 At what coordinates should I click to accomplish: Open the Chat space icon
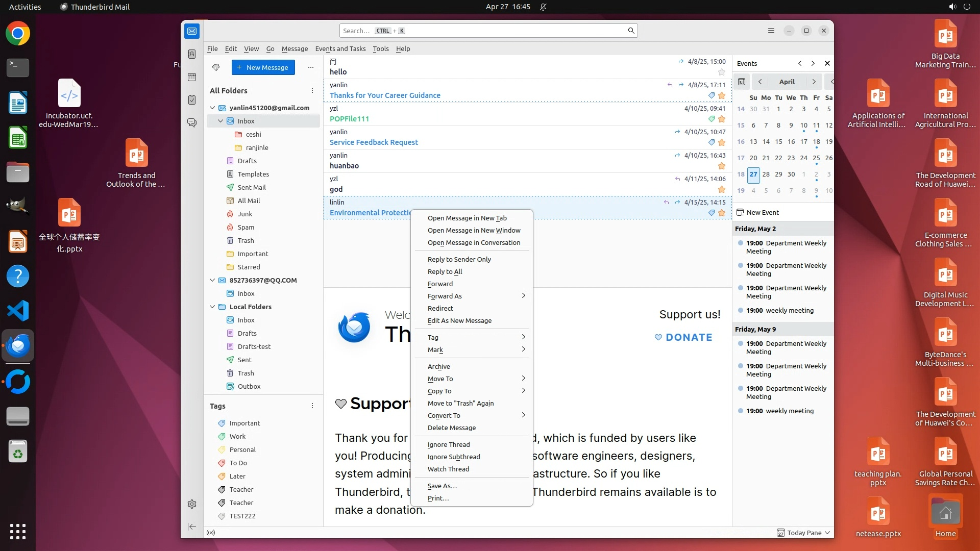click(x=192, y=123)
